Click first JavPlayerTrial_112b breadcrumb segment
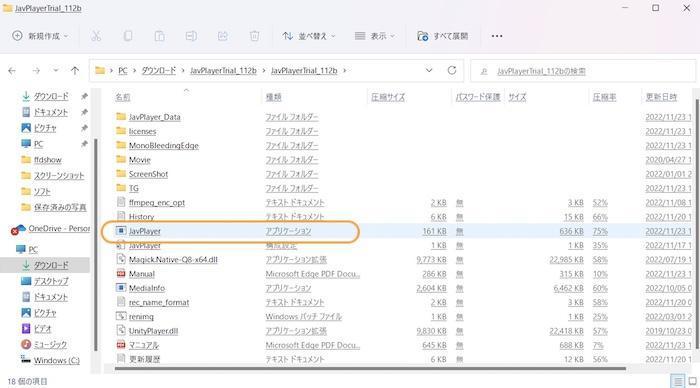The width and height of the screenshot is (700, 388). (223, 71)
